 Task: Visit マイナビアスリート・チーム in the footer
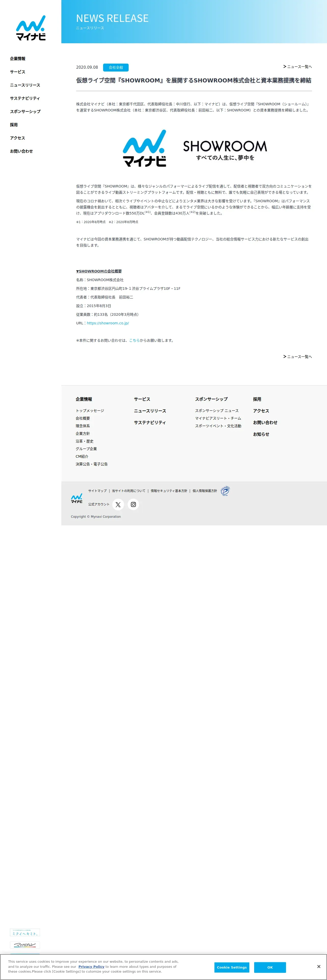(x=218, y=418)
